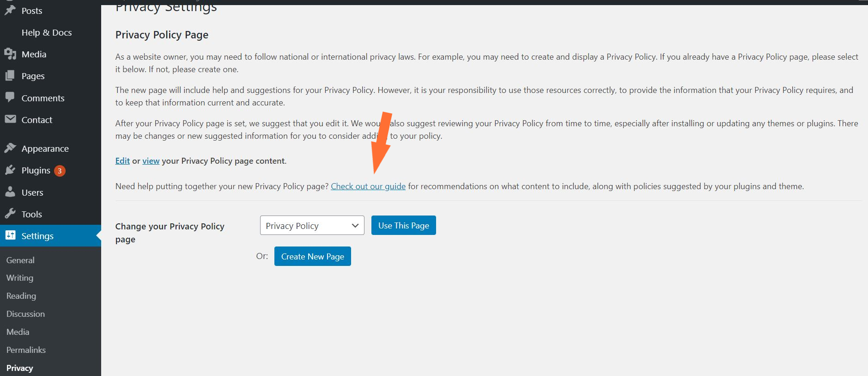Open Users via person icon
The image size is (868, 376).
click(x=11, y=192)
